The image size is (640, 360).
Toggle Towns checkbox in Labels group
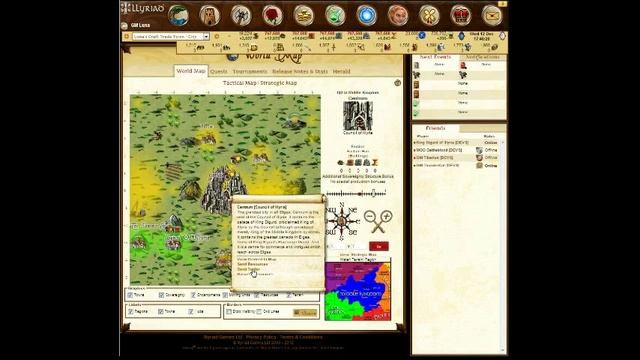[161, 311]
